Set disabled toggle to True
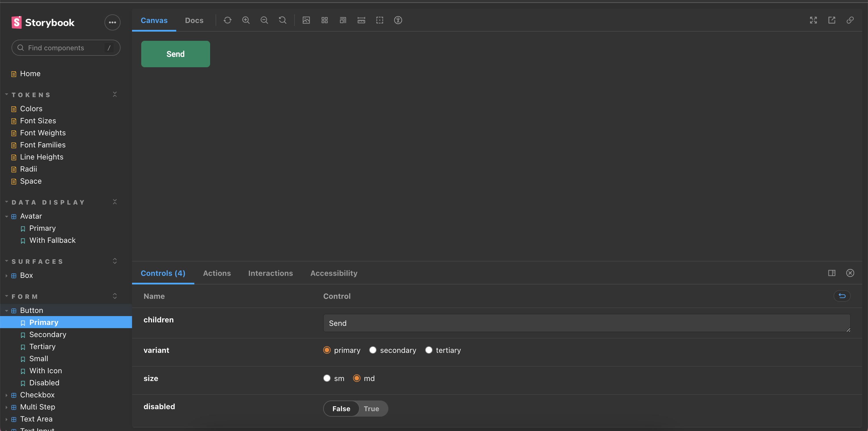 point(371,408)
